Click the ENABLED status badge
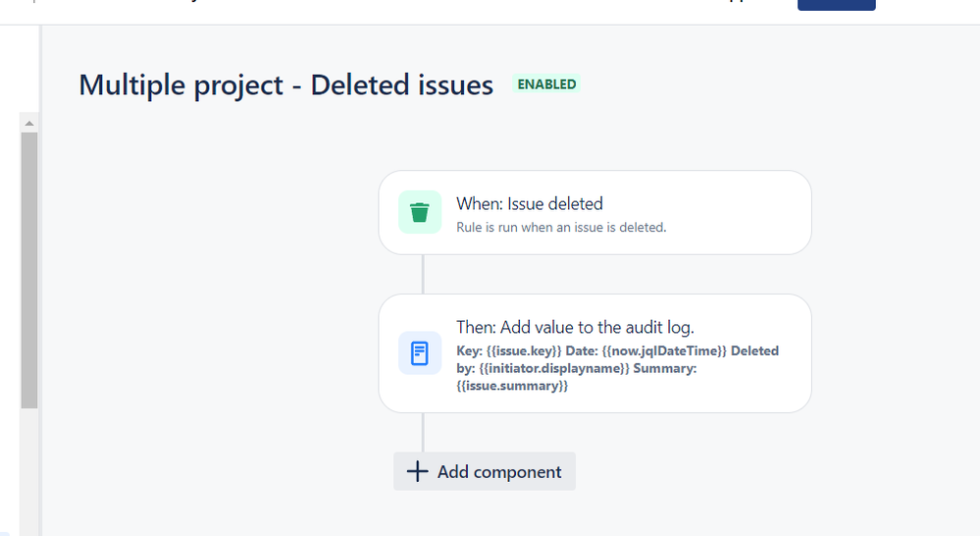980x536 pixels. (x=546, y=84)
